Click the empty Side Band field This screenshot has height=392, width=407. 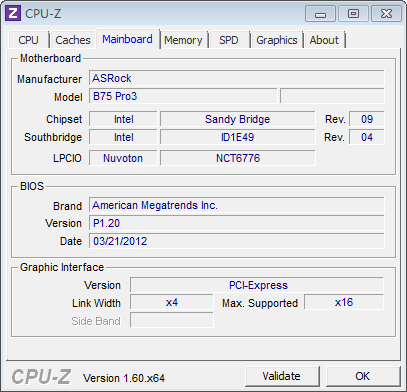[172, 320]
